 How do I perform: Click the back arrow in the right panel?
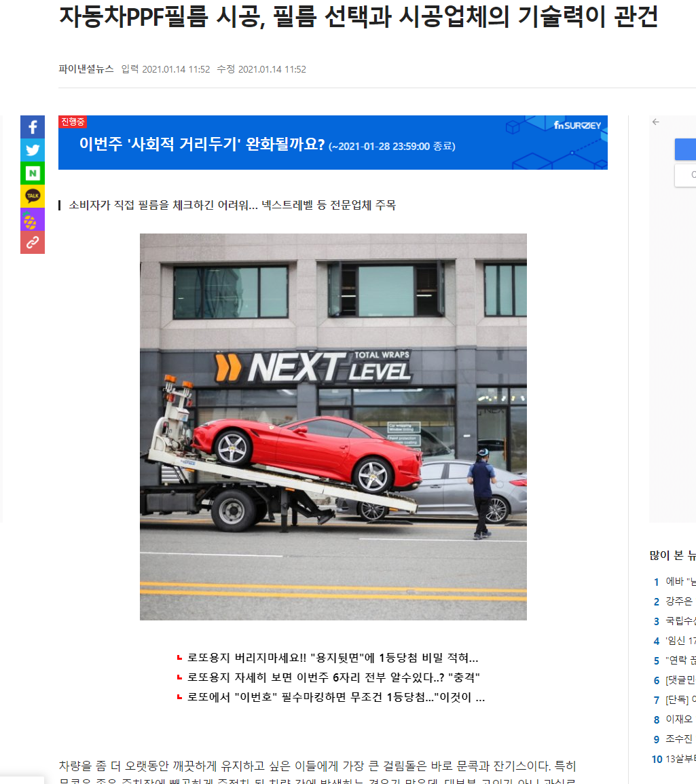coord(655,122)
